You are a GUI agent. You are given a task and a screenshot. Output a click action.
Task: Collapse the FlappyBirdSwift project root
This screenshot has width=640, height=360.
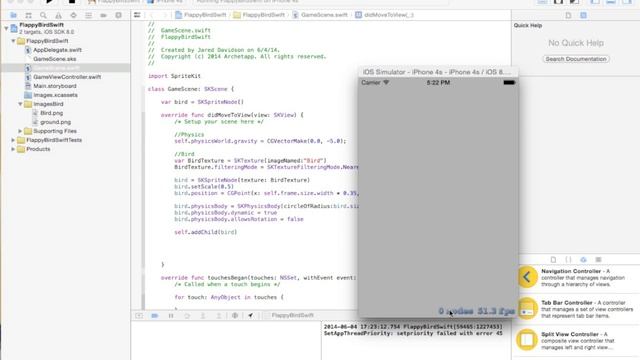pos(6,28)
